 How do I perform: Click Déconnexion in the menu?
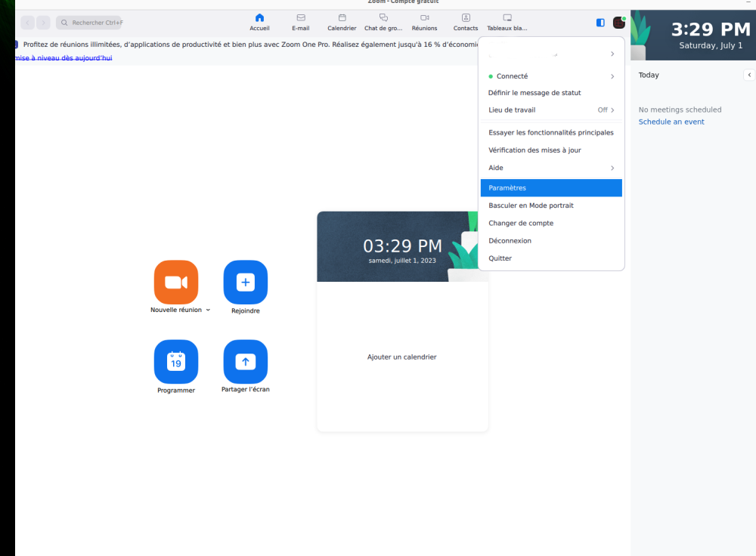[x=551, y=241]
